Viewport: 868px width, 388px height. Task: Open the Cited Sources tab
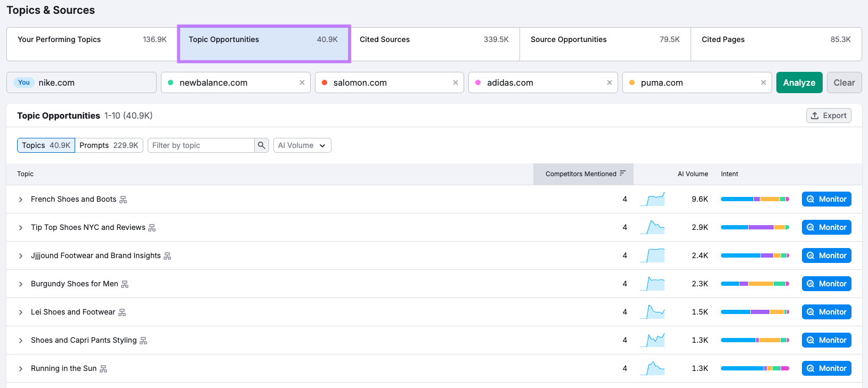(x=434, y=44)
